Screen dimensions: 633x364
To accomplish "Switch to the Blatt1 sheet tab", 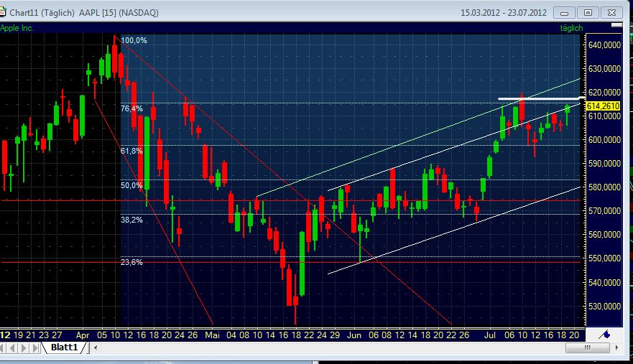I will click(x=64, y=347).
